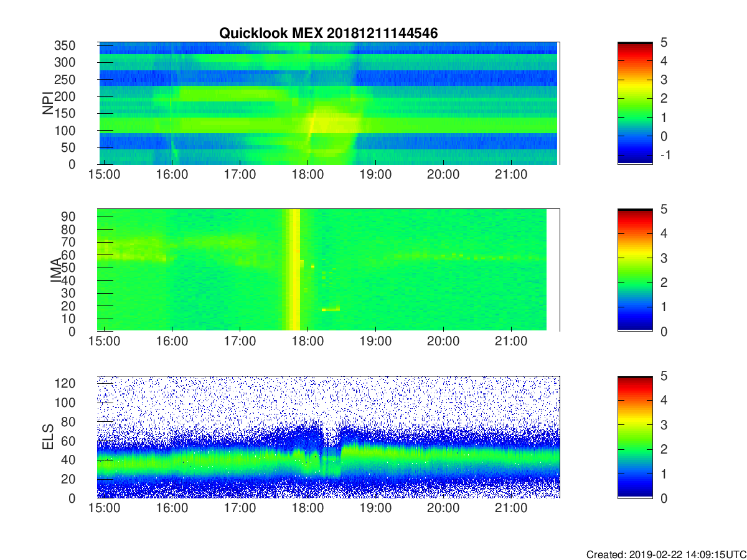Select 16:00 time label below IMA panel
Image resolution: width=747 pixels, height=560 pixels.
[172, 342]
